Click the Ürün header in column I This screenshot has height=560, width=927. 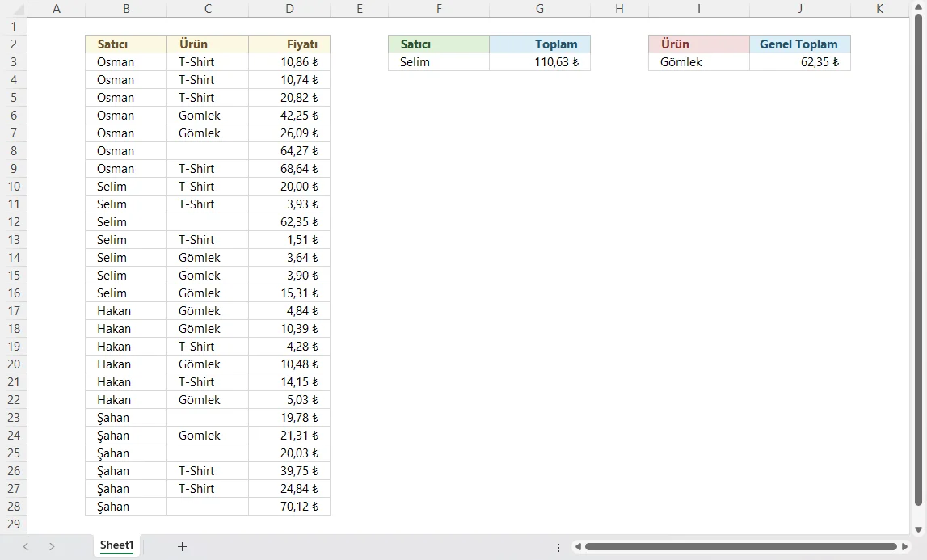699,44
